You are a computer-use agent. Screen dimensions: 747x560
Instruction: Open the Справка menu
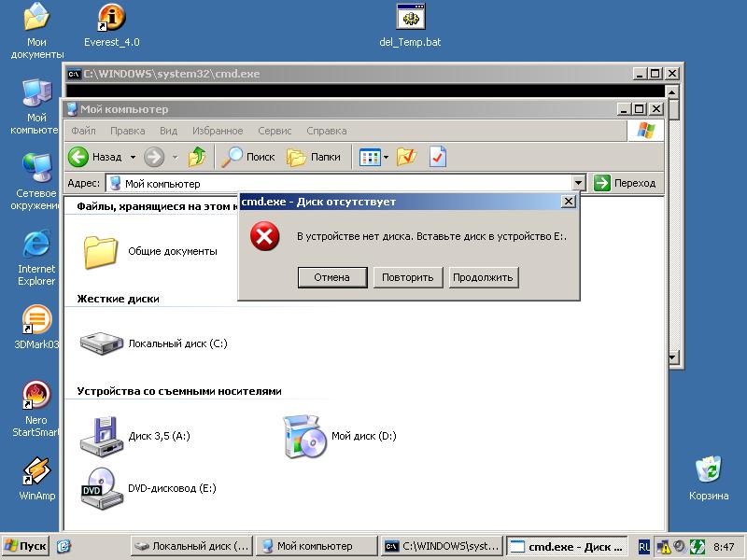click(x=327, y=131)
